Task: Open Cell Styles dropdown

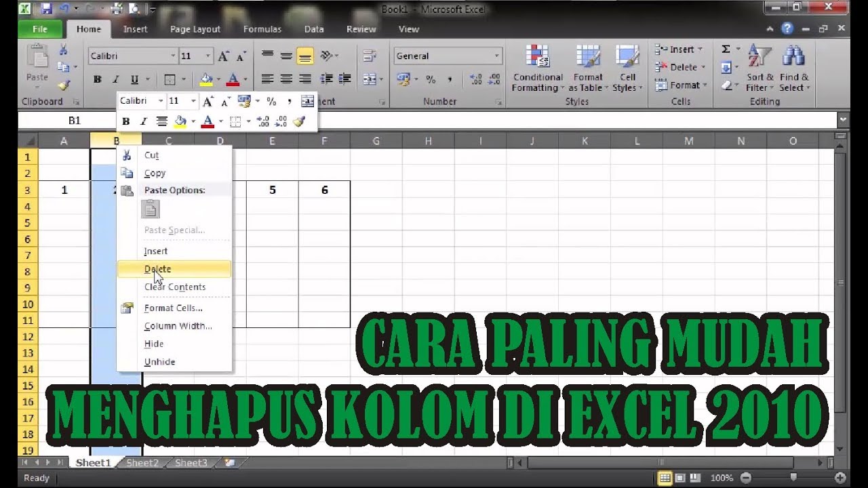Action: (627, 69)
